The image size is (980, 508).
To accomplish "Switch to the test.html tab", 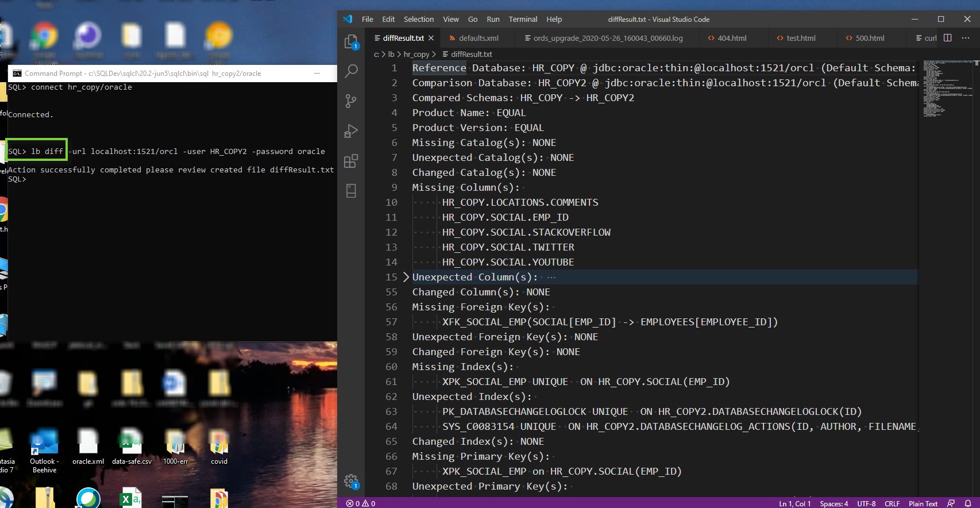I will pos(801,38).
